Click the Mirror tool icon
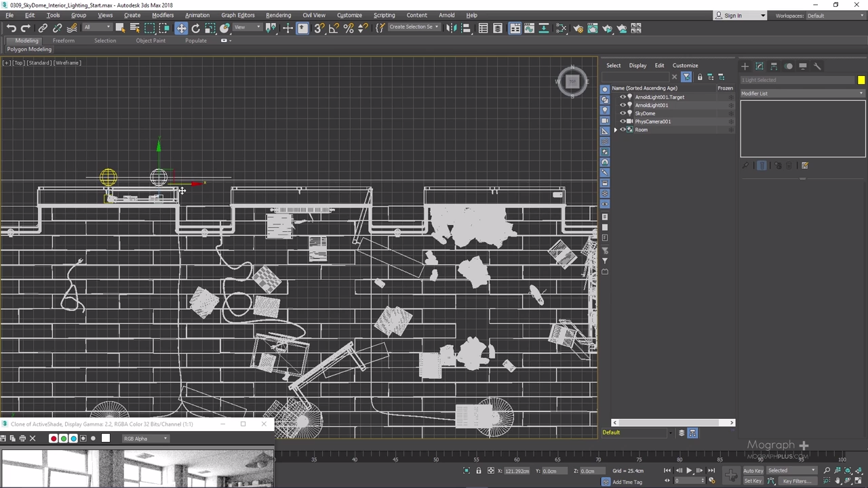This screenshot has width=868, height=488. point(451,28)
